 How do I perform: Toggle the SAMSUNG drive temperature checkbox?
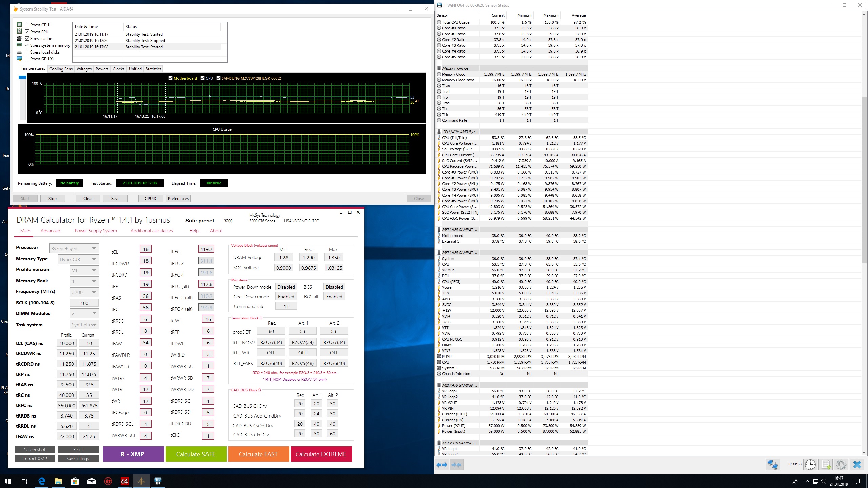[219, 78]
